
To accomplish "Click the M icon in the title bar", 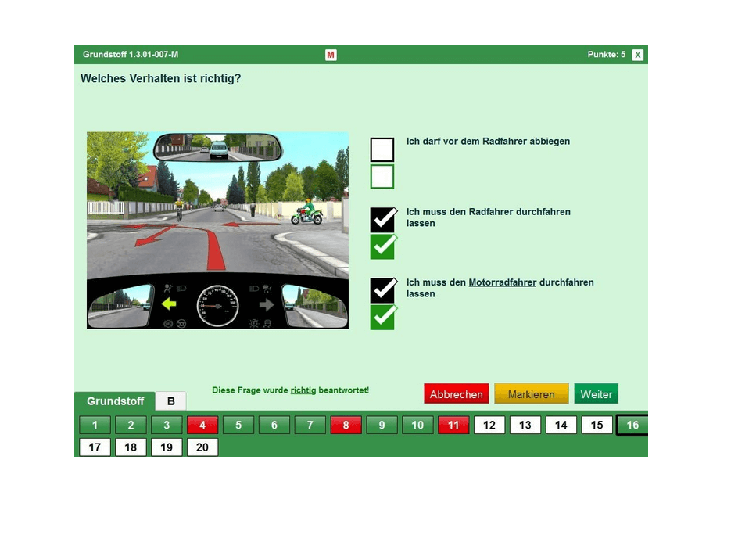I will (331, 55).
